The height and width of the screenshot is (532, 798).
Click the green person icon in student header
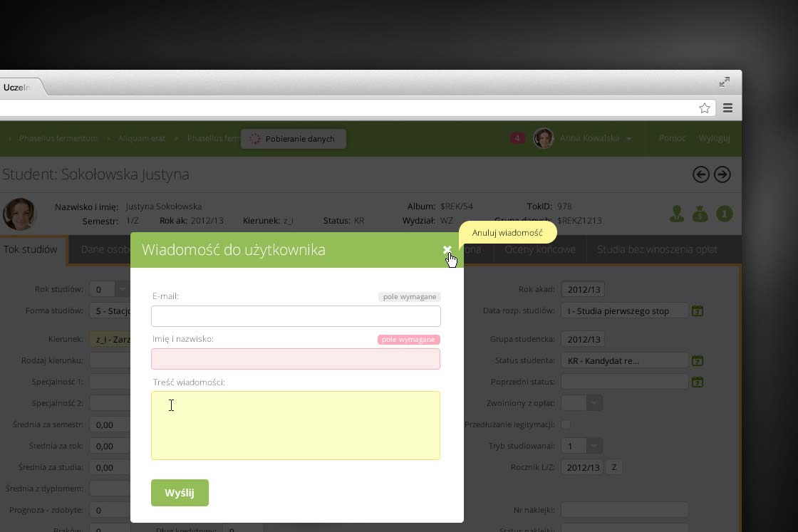[x=676, y=213]
